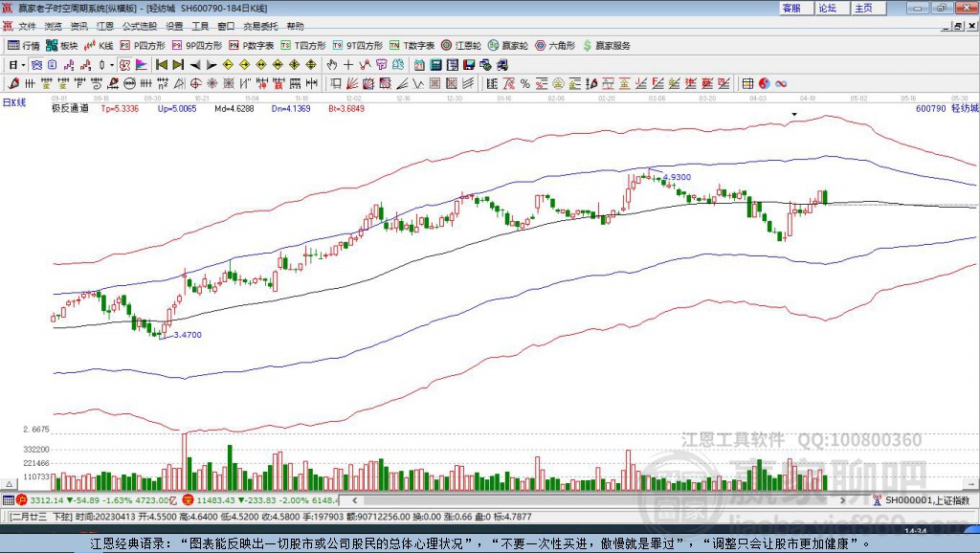
Task: Select the red fan lines tool
Action: (x=352, y=84)
